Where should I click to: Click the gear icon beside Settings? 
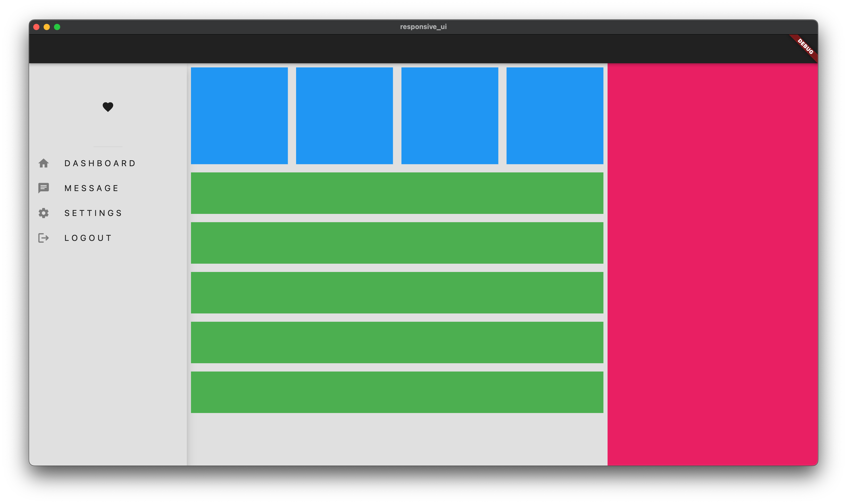click(x=44, y=213)
